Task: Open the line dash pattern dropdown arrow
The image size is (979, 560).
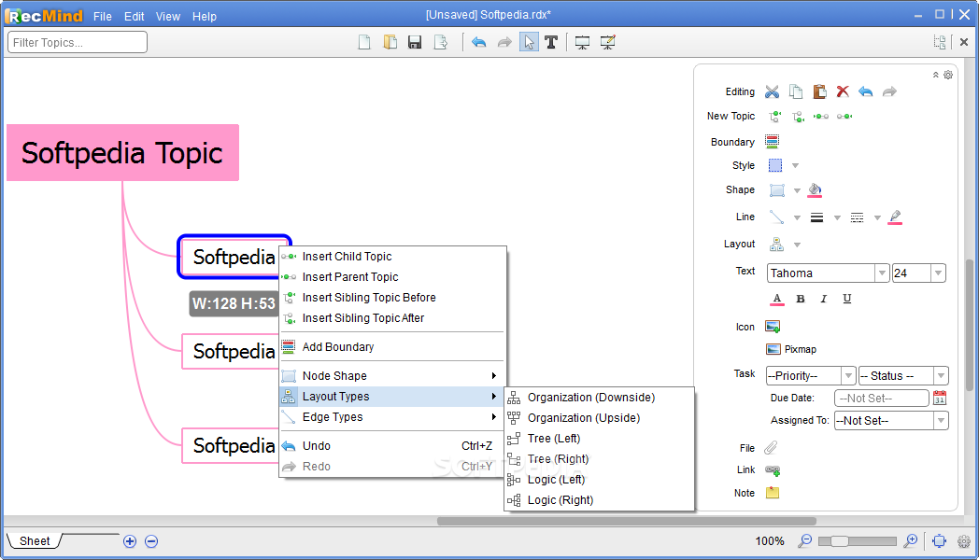Action: pyautogui.click(x=877, y=217)
